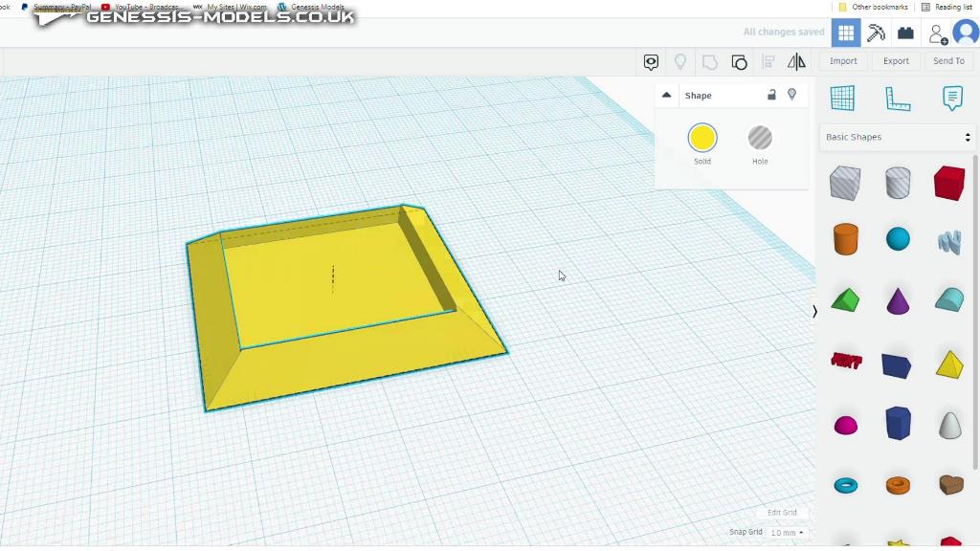Open the Reading list
The width and height of the screenshot is (980, 551).
click(x=947, y=7)
